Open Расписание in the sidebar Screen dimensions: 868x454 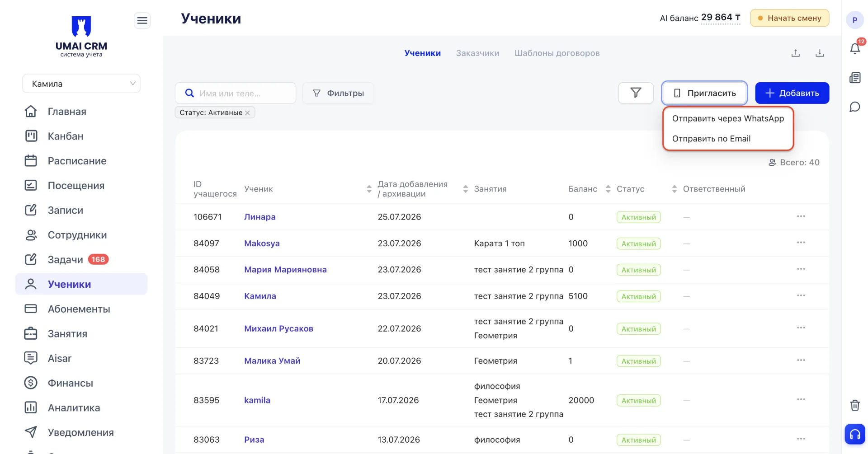coord(81,161)
